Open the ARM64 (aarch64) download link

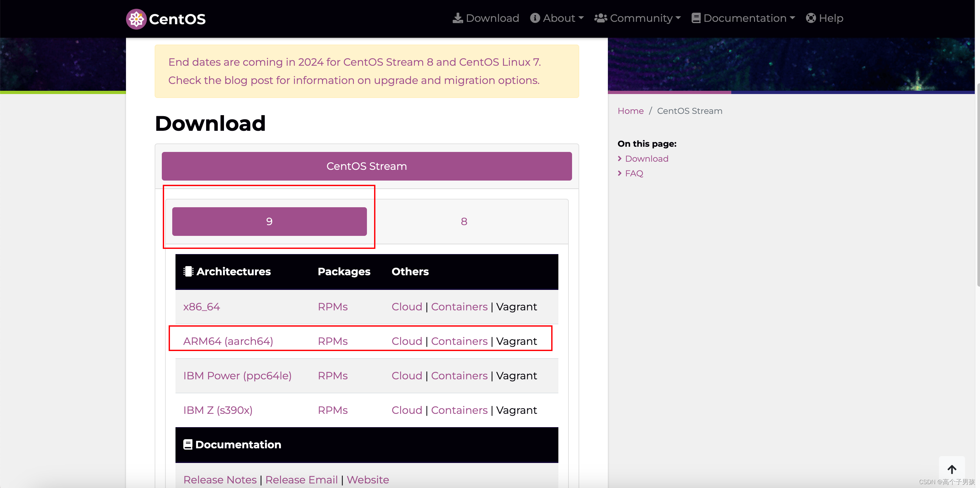228,341
